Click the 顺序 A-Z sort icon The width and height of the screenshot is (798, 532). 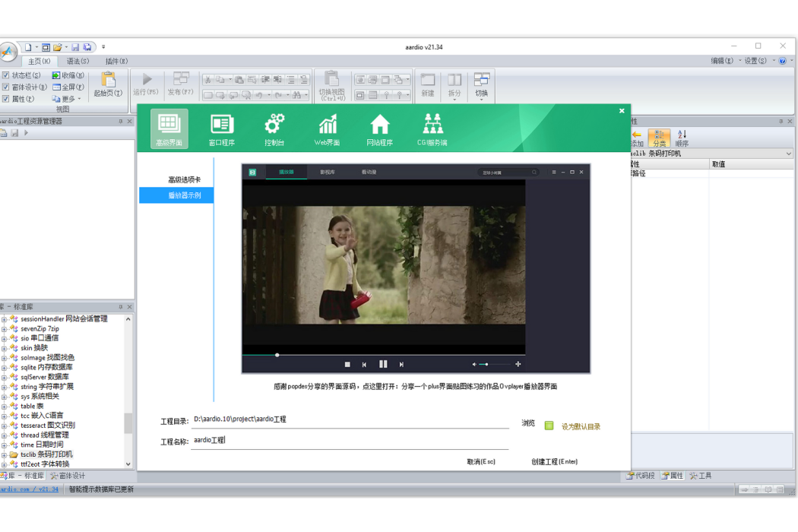coord(682,138)
